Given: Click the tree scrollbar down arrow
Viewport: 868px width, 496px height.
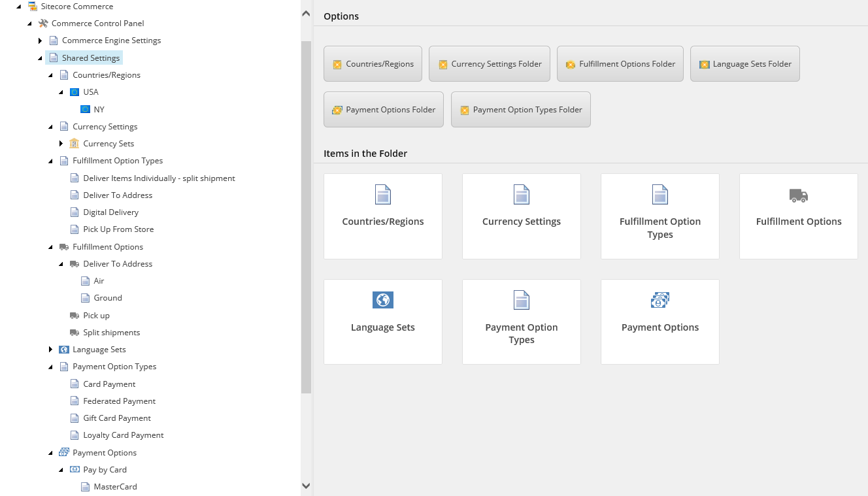Looking at the screenshot, I should [306, 485].
